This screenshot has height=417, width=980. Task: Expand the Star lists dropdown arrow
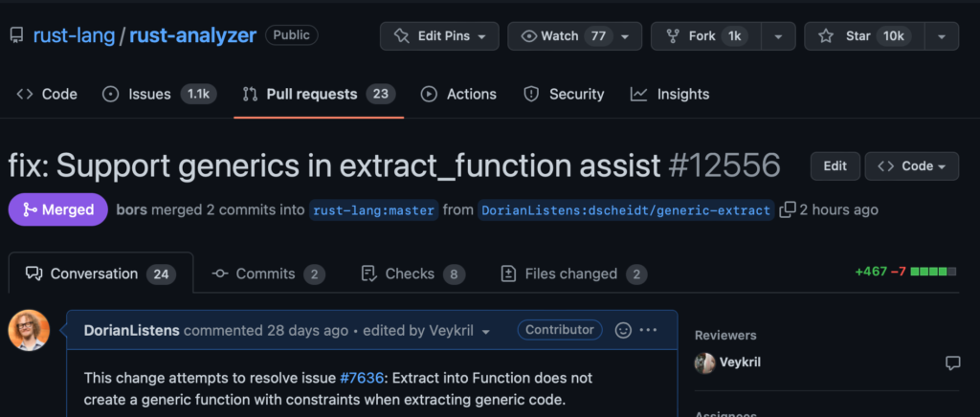point(942,36)
